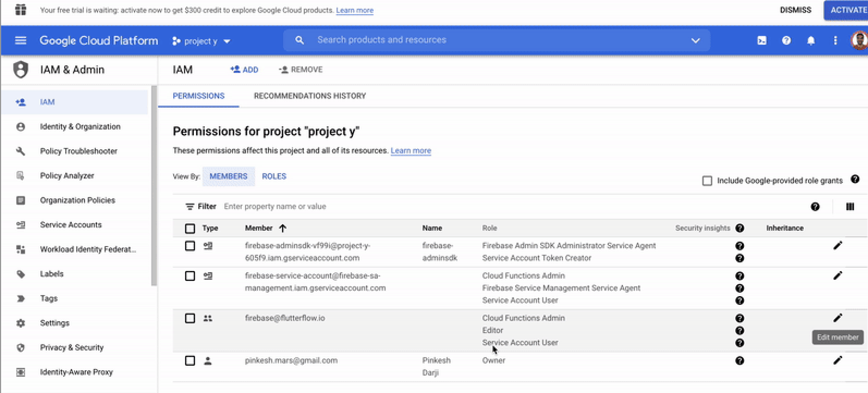Click the Identity-Aware Proxy icon
Screen dimensions: 868x393
pyautogui.click(x=21, y=372)
